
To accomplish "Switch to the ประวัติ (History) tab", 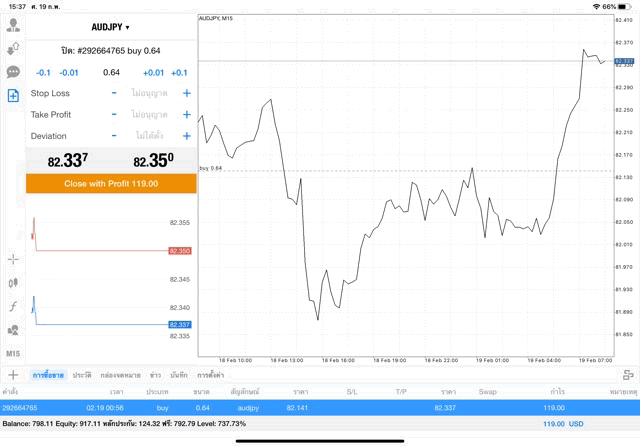I will tap(81, 374).
